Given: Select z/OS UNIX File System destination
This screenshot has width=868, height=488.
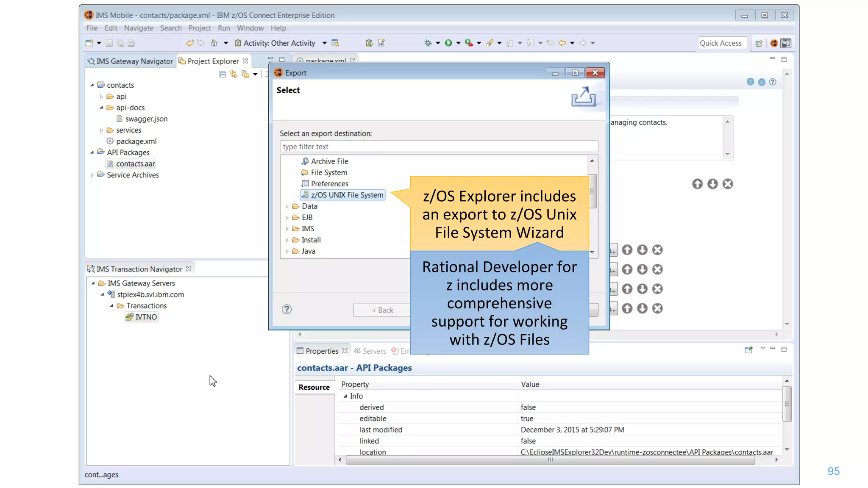Looking at the screenshot, I should coord(342,195).
